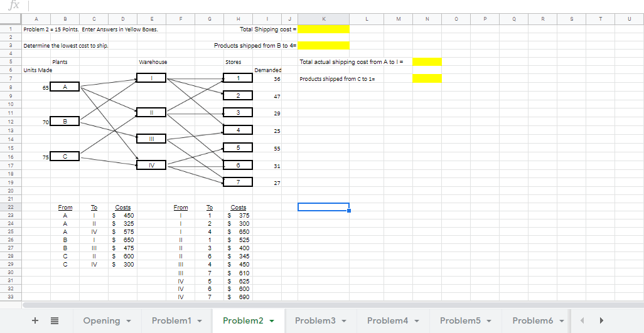The height and width of the screenshot is (333, 644).
Task: Click the cost cell '$ 375'
Action: [239, 215]
